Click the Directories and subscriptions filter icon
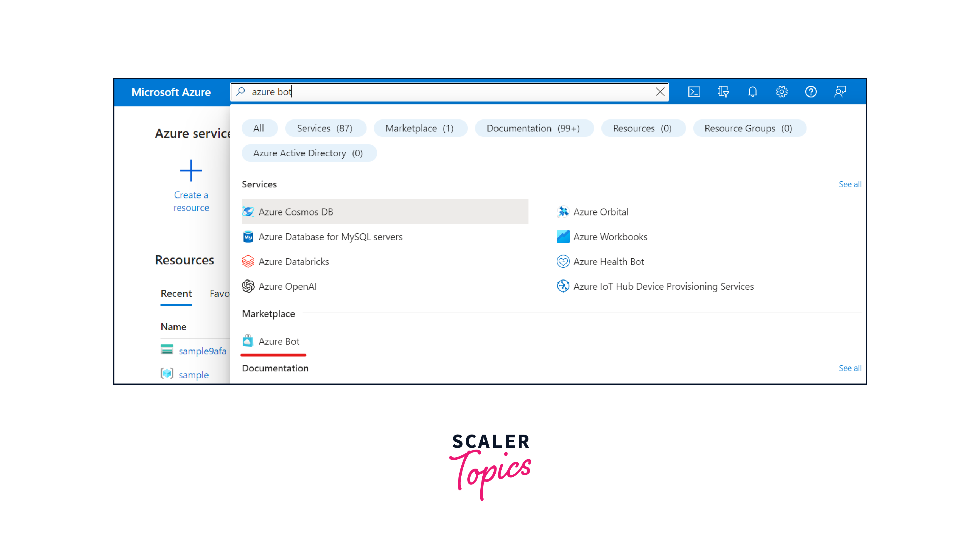 pos(723,92)
